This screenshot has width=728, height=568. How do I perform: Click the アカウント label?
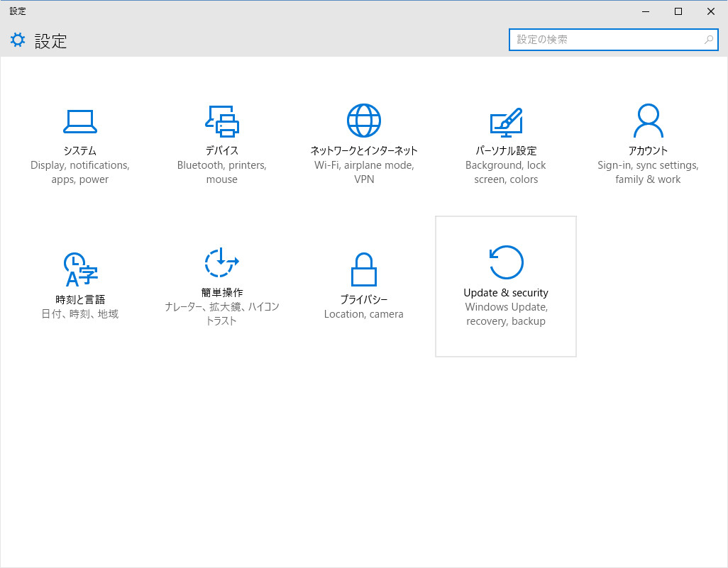click(x=648, y=151)
